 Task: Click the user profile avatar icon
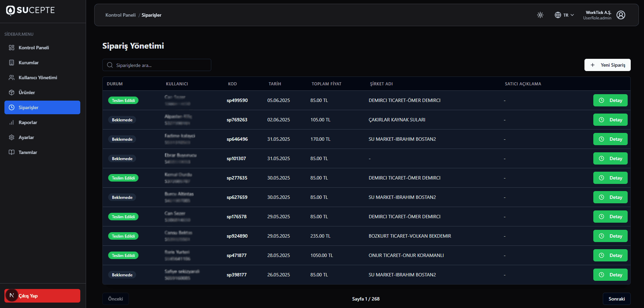621,15
